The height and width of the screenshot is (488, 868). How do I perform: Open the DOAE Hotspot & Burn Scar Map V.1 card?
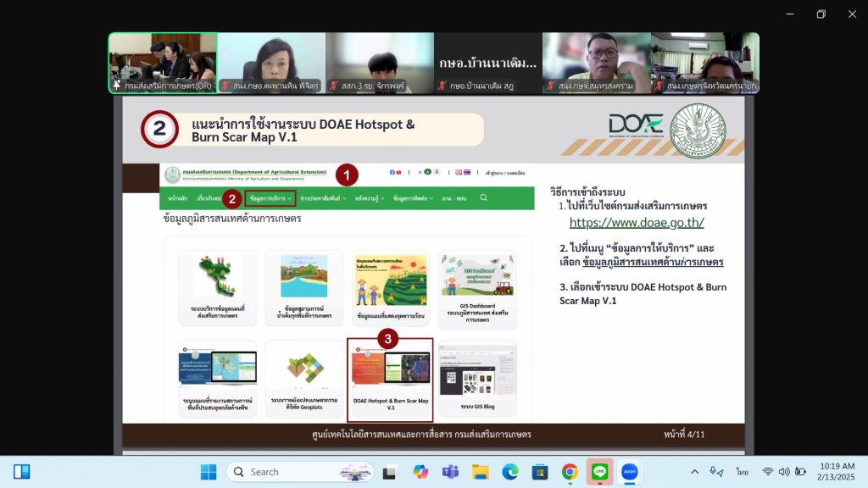coord(390,380)
